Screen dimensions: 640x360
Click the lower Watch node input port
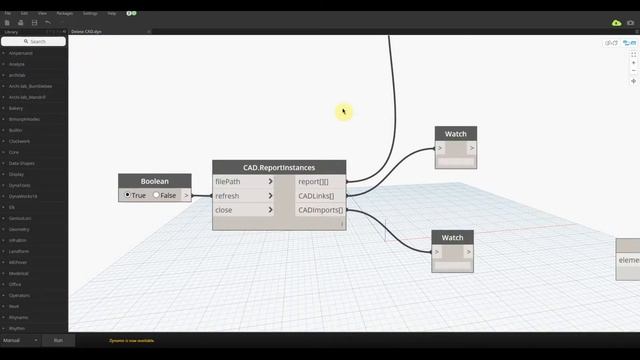tap(437, 252)
